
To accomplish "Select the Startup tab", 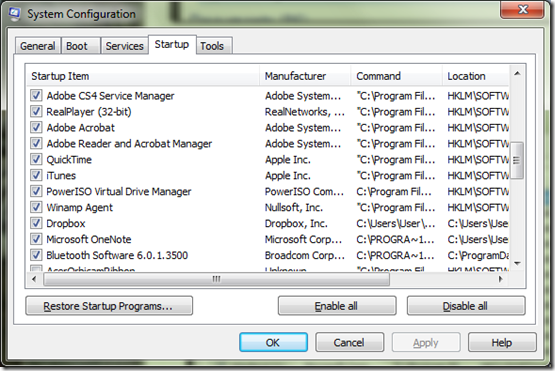I will pos(172,45).
